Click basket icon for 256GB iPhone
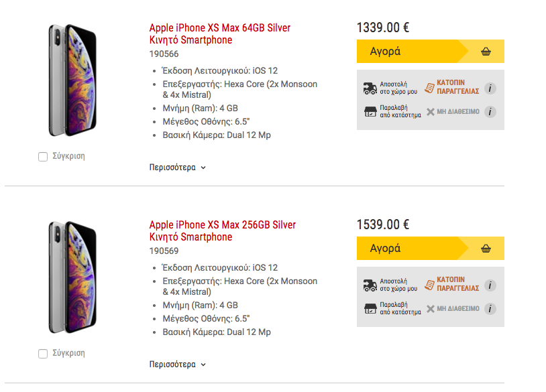 pyautogui.click(x=486, y=249)
